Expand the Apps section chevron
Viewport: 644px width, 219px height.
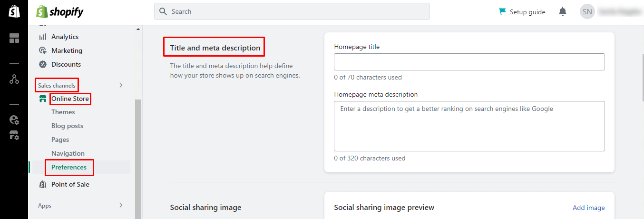click(121, 206)
